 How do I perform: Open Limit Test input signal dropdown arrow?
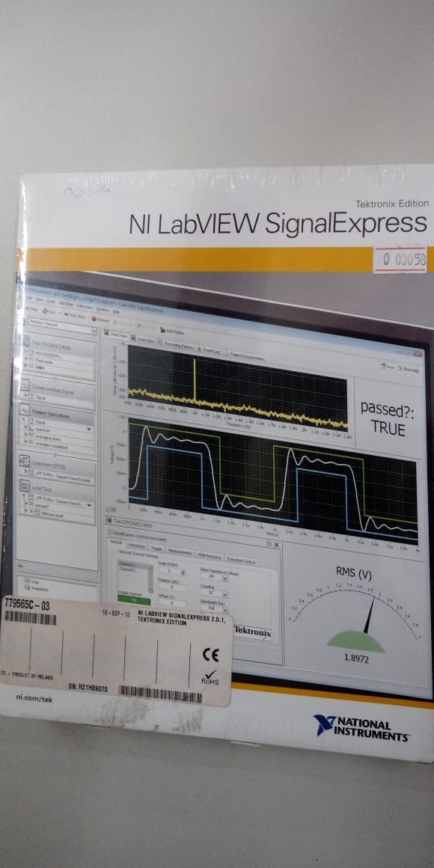click(89, 505)
